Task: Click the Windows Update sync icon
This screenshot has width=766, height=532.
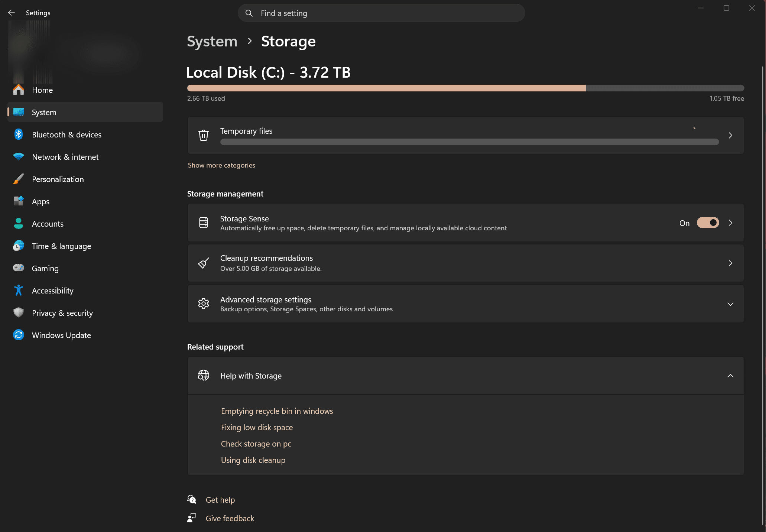Action: [19, 335]
